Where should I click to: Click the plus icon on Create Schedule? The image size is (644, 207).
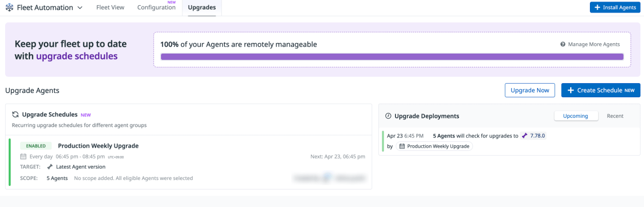pyautogui.click(x=571, y=90)
